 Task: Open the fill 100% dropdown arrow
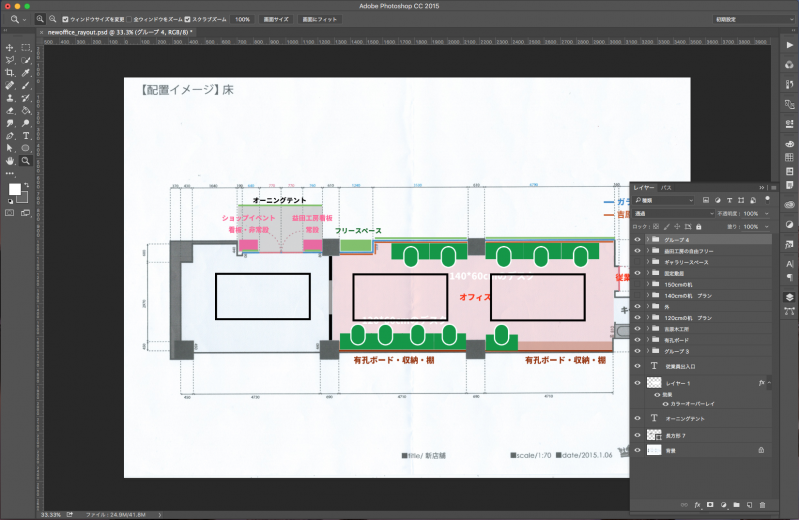(767, 226)
